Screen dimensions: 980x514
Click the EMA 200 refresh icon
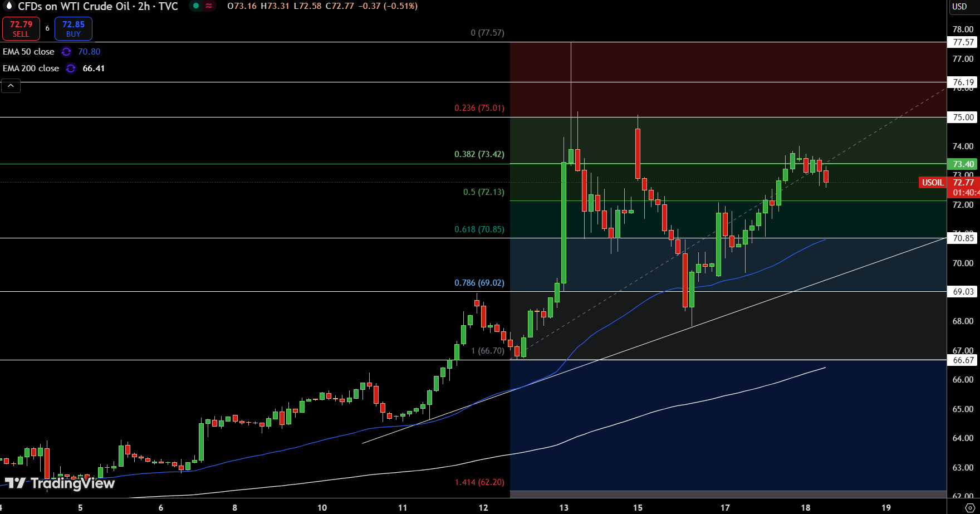(71, 68)
